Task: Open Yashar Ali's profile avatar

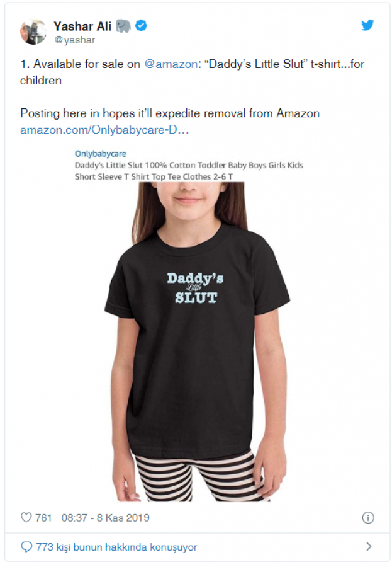Action: (33, 32)
